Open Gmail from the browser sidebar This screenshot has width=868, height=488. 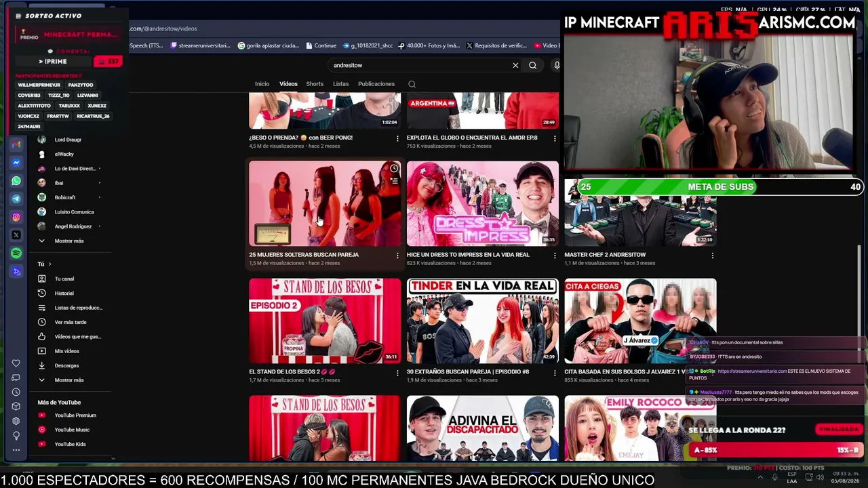point(16,144)
